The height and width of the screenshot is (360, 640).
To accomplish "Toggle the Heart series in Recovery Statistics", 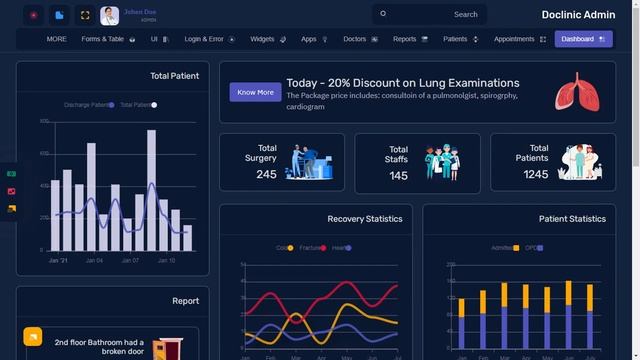I will pyautogui.click(x=342, y=248).
